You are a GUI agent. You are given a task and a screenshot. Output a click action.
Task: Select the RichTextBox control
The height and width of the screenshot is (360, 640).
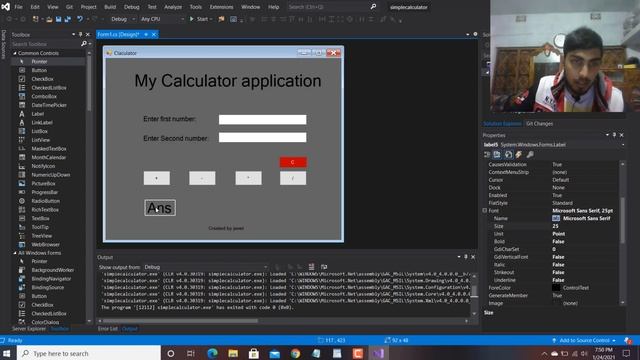pos(45,210)
